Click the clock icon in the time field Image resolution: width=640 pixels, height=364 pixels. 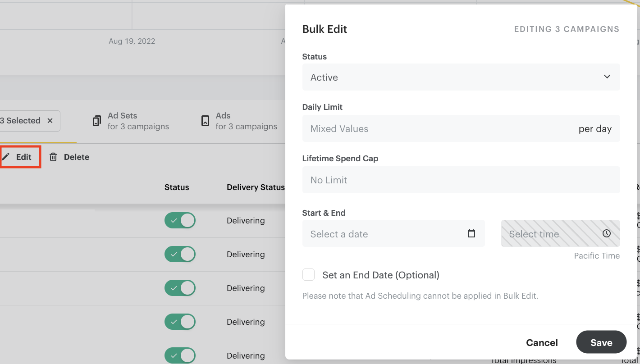tap(607, 233)
